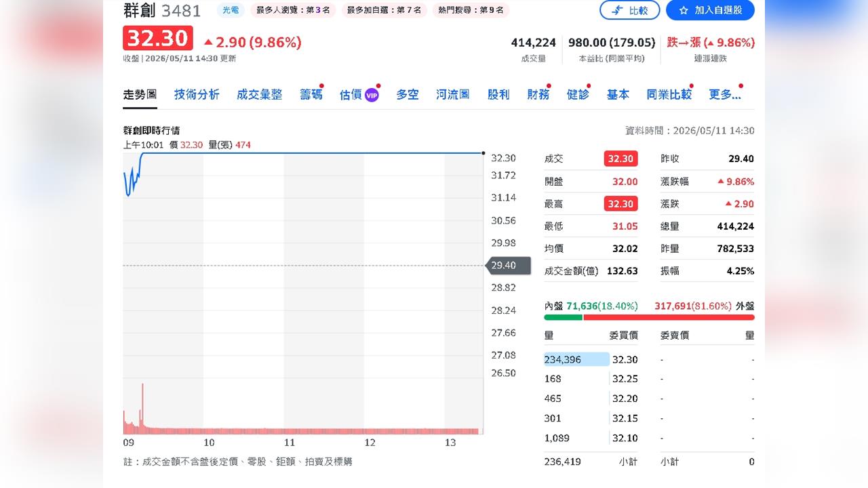Click 內盤 71,636(18.40%) text
This screenshot has width=868, height=488.
[x=591, y=306]
